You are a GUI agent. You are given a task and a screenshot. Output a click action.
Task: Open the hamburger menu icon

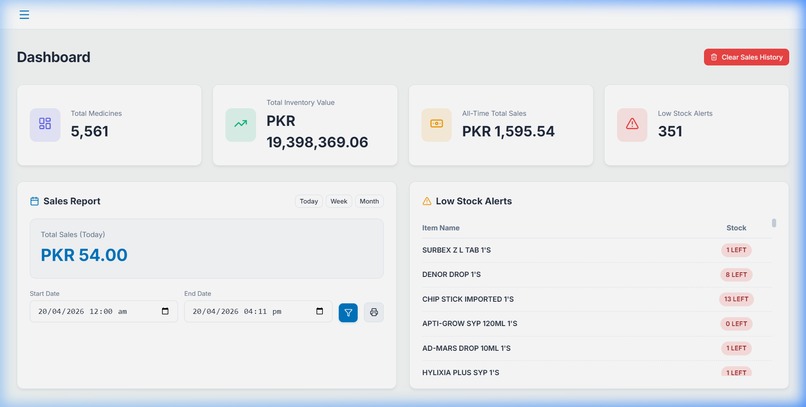coord(24,14)
